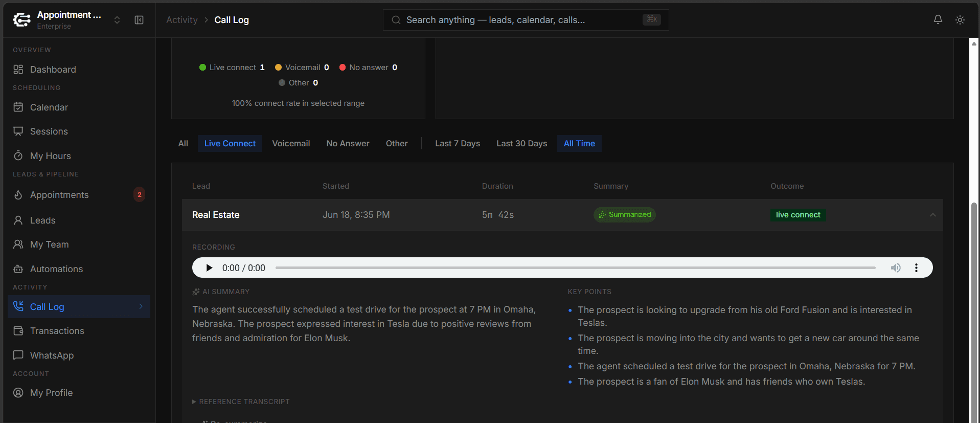
Task: Play the call recording
Action: (x=209, y=268)
